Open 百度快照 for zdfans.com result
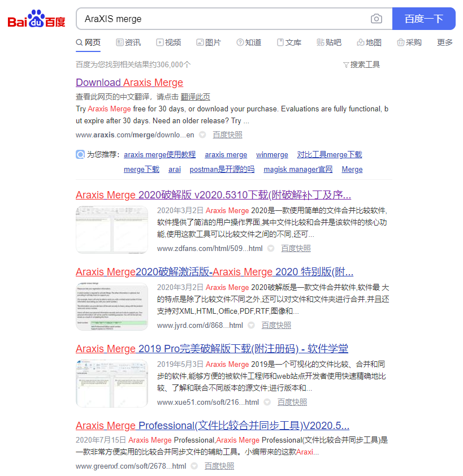Image resolution: width=463 pixels, height=476 pixels. [x=296, y=249]
